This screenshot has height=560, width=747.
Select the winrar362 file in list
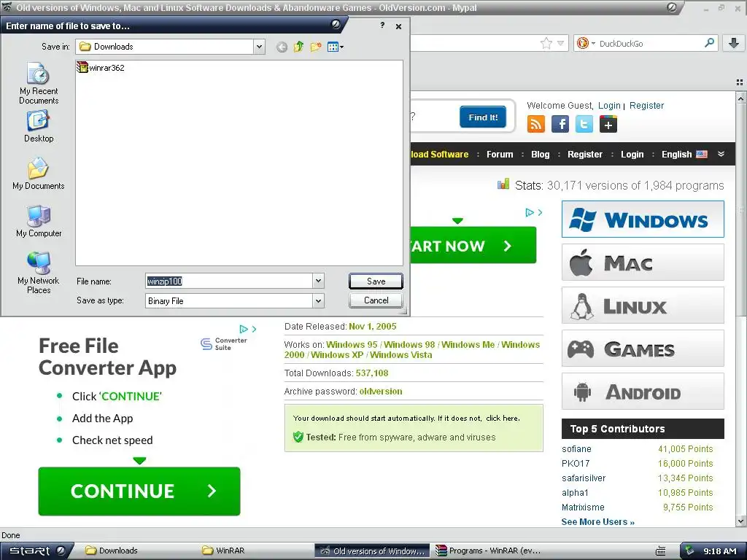pyautogui.click(x=101, y=68)
